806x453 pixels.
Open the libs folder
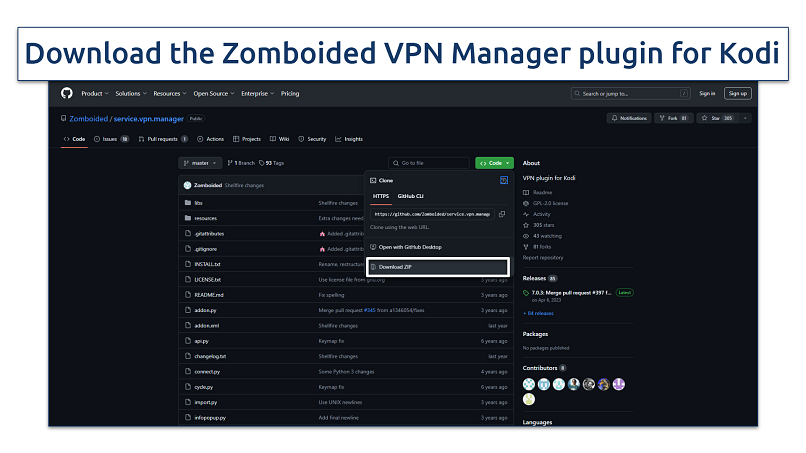[x=198, y=202]
